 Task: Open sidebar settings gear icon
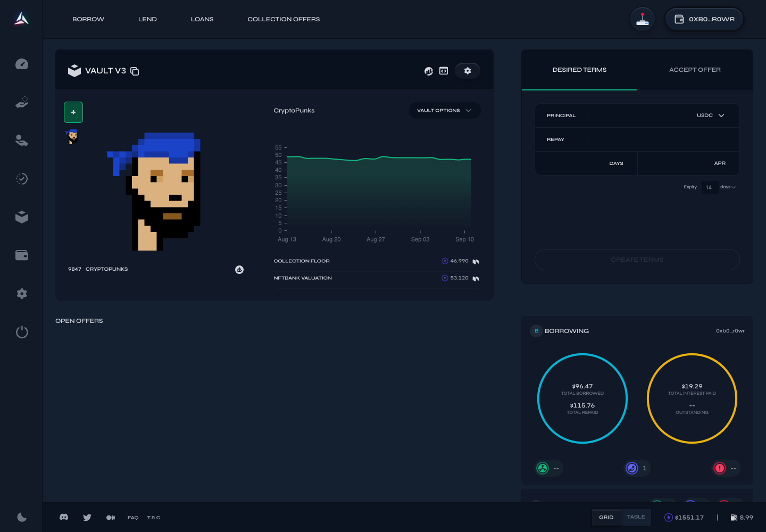[x=22, y=294]
